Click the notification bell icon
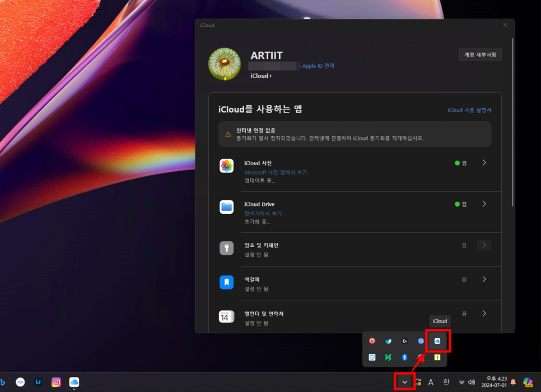The height and width of the screenshot is (392, 541). coord(514,382)
